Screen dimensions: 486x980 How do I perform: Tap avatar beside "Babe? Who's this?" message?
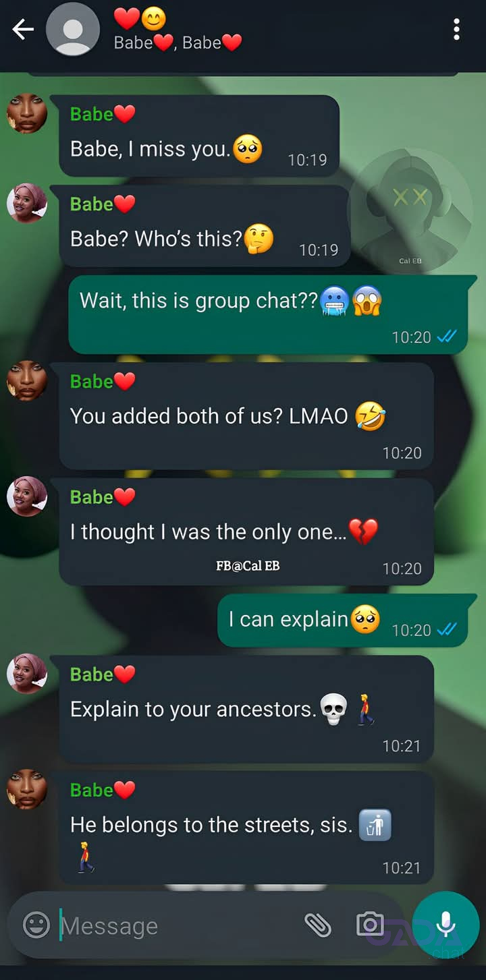27,203
